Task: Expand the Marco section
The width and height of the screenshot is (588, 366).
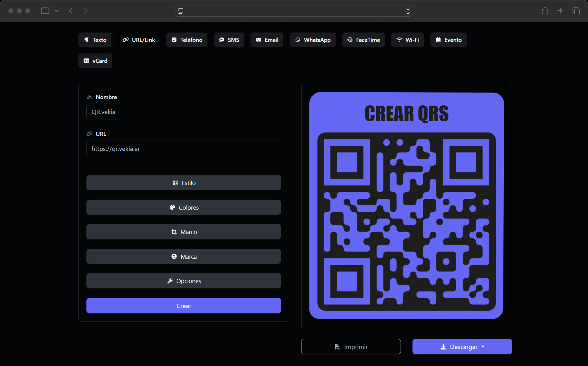Action: [184, 232]
